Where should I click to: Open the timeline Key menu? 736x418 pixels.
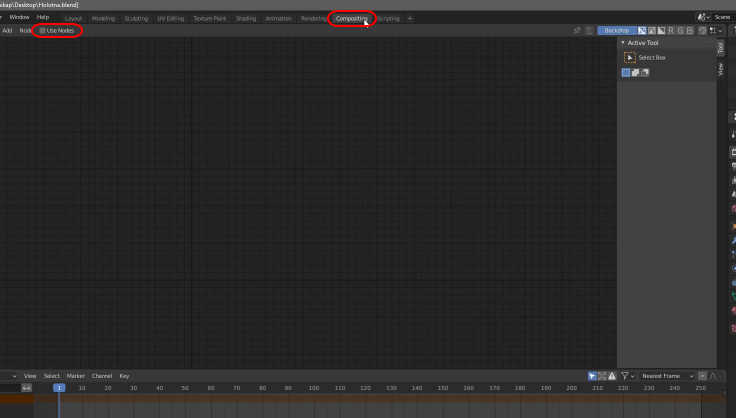[x=124, y=376]
